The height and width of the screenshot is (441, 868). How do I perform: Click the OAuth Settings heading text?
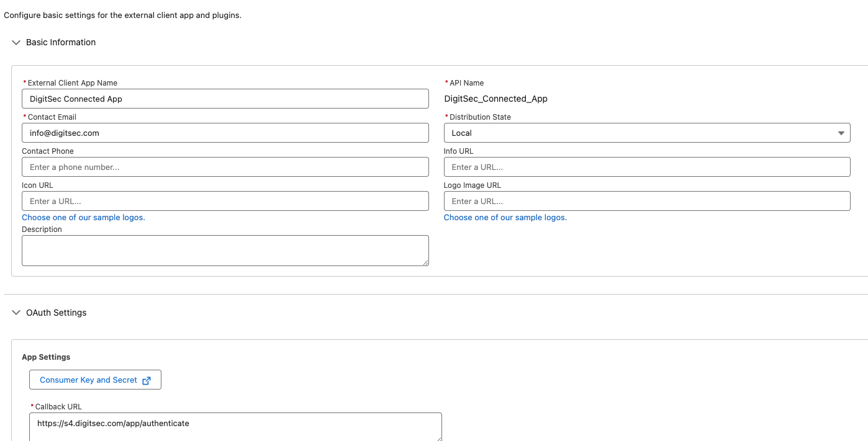[x=57, y=313]
